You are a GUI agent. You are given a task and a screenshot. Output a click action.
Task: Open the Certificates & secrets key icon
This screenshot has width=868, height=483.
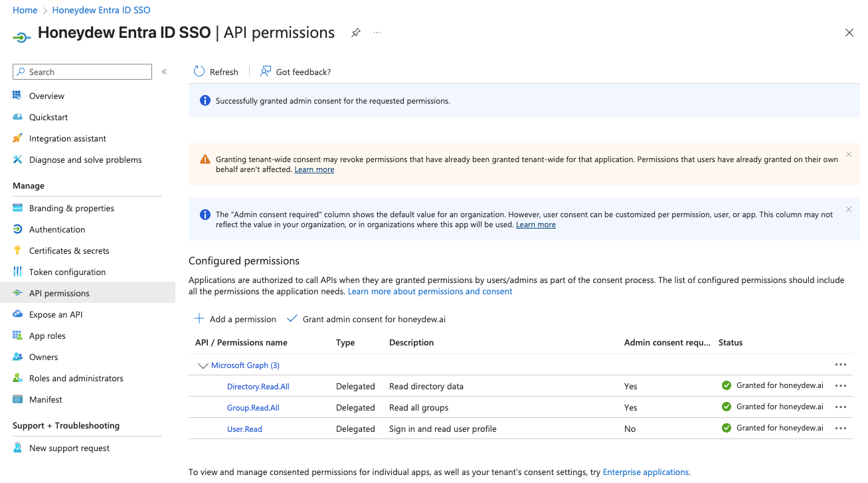[x=18, y=250]
